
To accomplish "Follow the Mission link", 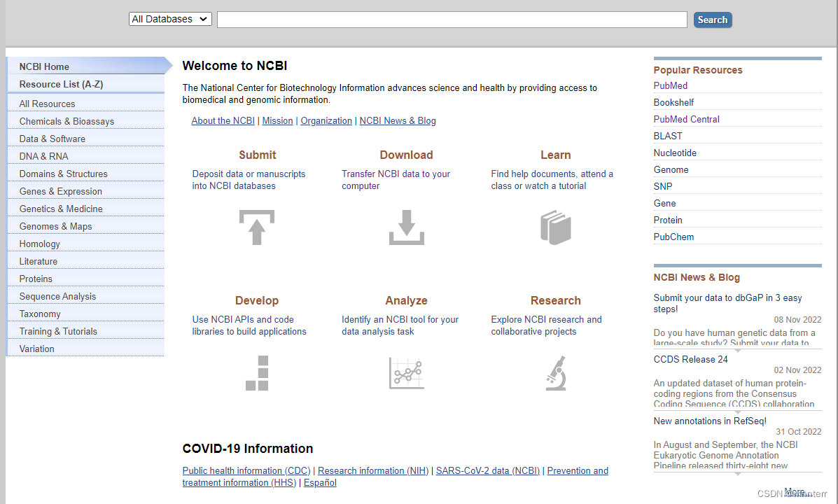I will tap(277, 121).
